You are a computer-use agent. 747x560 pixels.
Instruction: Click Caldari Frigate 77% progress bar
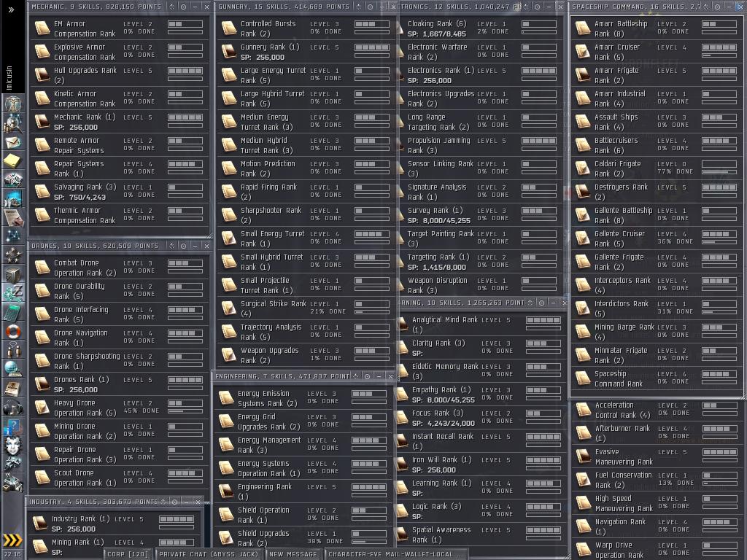719,172
